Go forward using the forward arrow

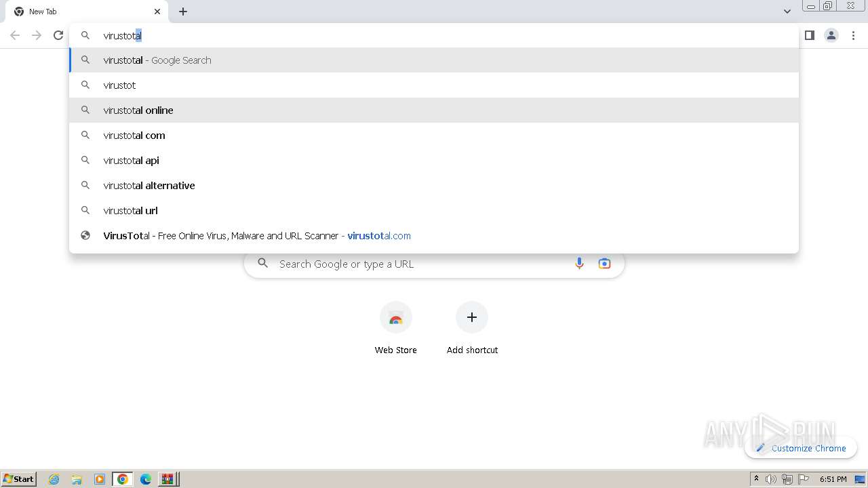coord(37,35)
